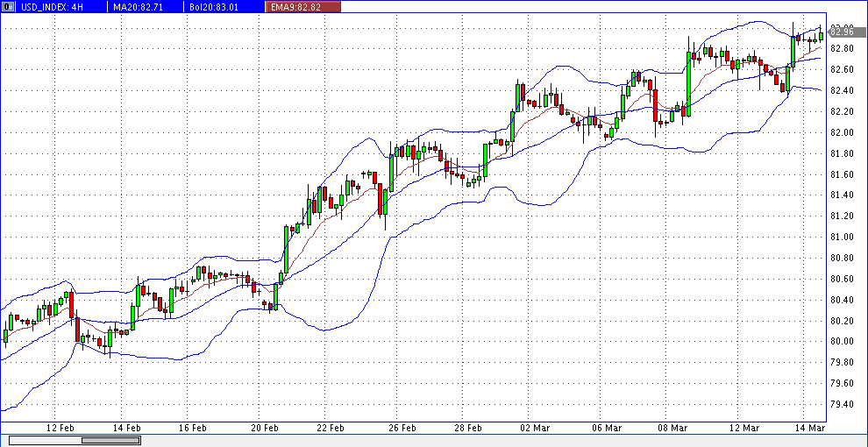Image resolution: width=868 pixels, height=447 pixels.
Task: Click the chart menu icon beside USD_INDEX
Action: coord(7,7)
